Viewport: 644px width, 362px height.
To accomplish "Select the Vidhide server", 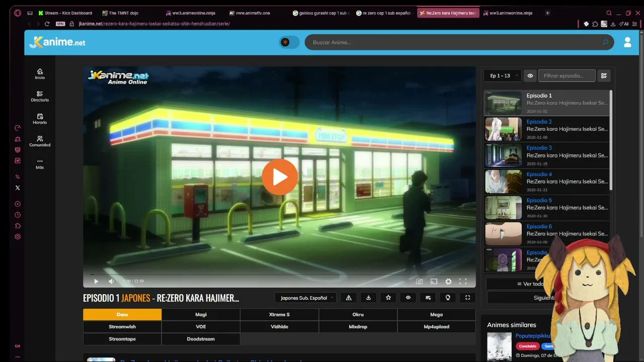I will 279,327.
